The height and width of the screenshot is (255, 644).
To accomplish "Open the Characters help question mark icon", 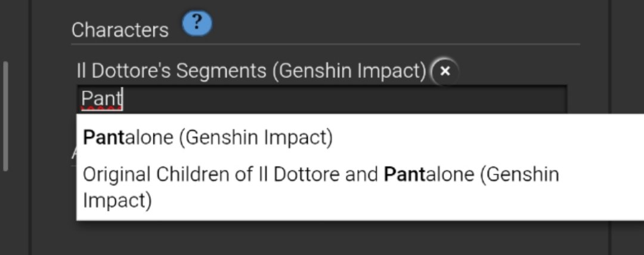I will point(197,23).
